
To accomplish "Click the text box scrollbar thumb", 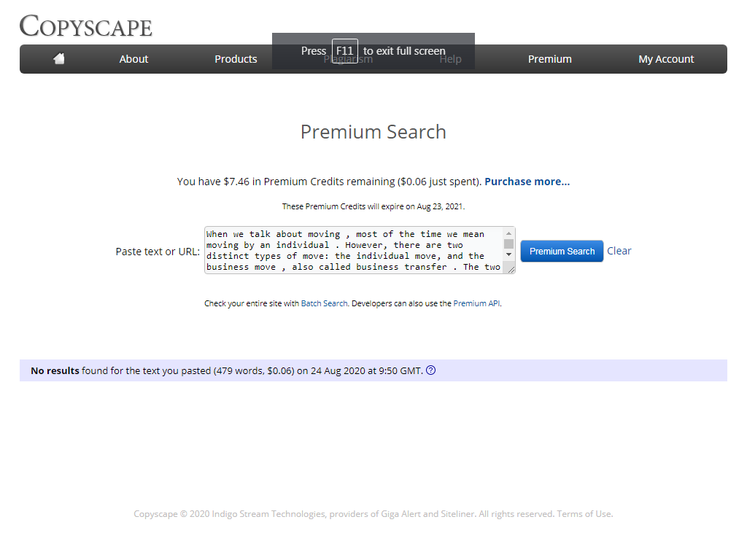I will pos(508,244).
